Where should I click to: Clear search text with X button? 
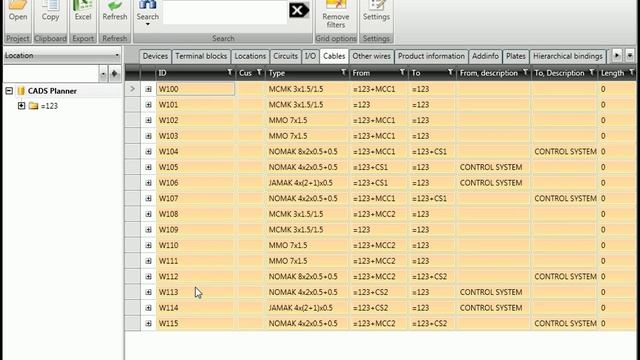coord(298,10)
